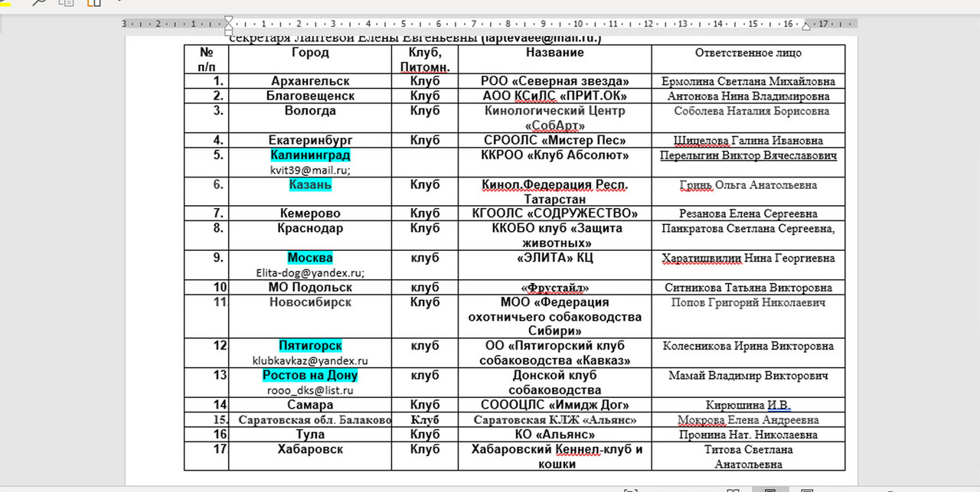
Task: Click the right indent marker on the ruler
Action: pyautogui.click(x=805, y=25)
